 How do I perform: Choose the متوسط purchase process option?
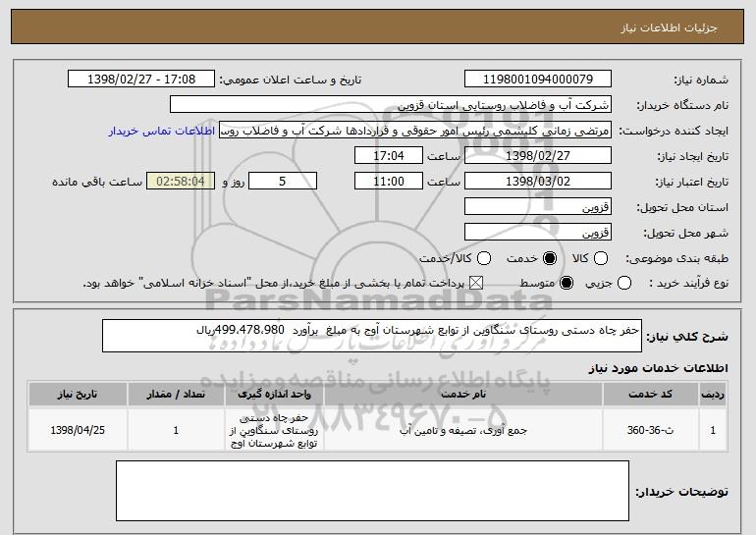click(567, 283)
